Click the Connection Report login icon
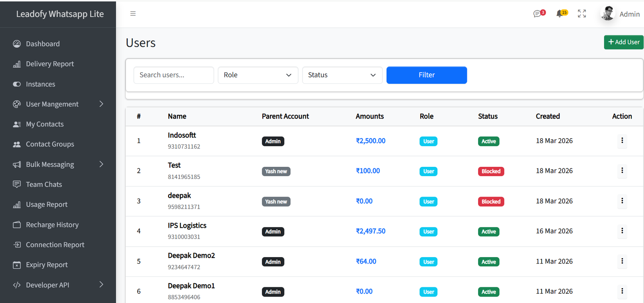Screen dimensions: 644x303 (17, 245)
